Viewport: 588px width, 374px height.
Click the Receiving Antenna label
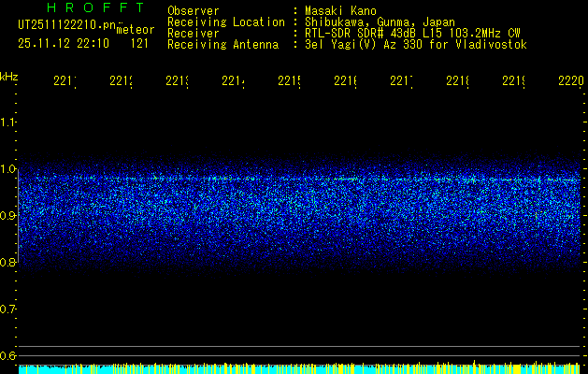coord(223,45)
